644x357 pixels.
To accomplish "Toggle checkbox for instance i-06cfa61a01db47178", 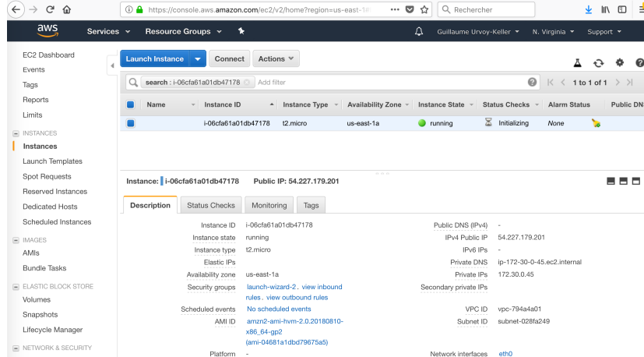I will 131,123.
